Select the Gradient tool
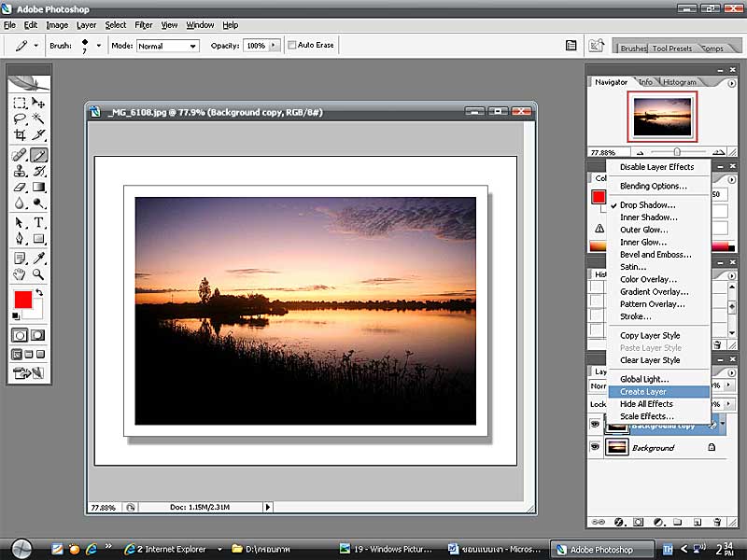Viewport: 747px width, 560px height. [x=38, y=188]
